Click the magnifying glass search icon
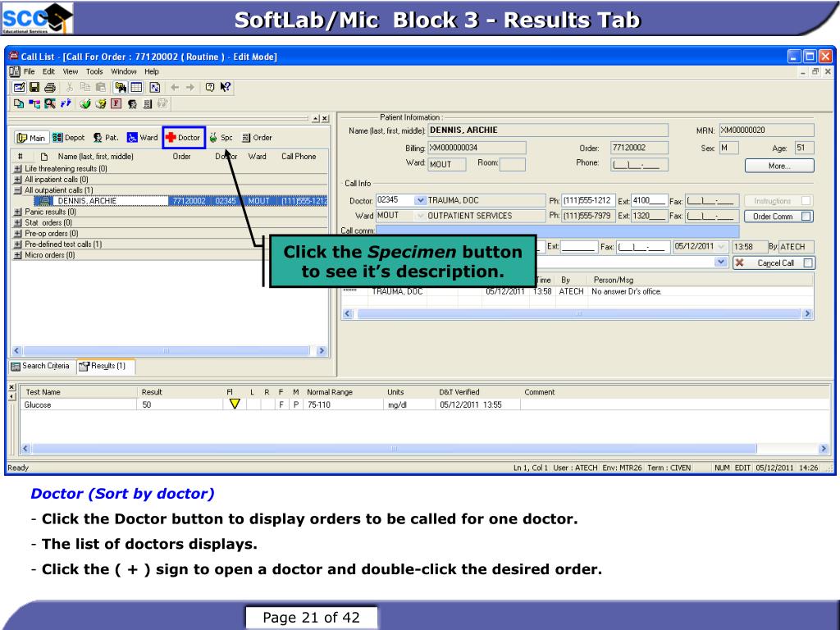The width and height of the screenshot is (840, 630). click(50, 103)
